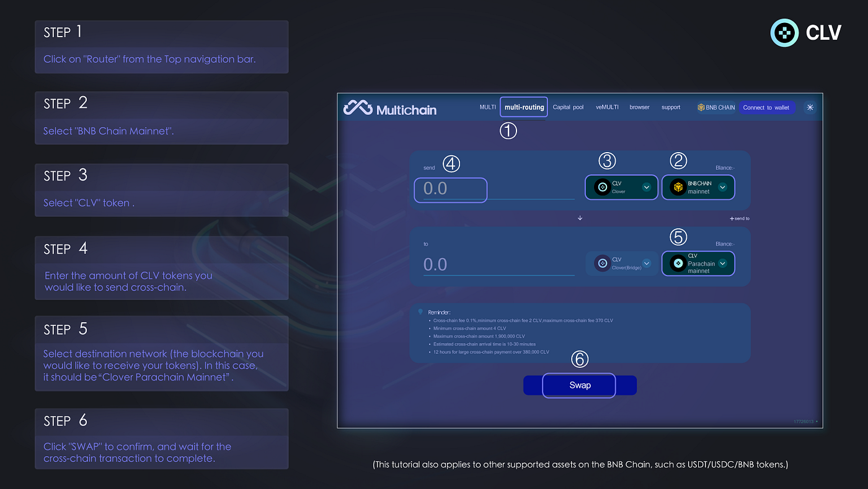Click the CLV logo at top right

point(805,33)
